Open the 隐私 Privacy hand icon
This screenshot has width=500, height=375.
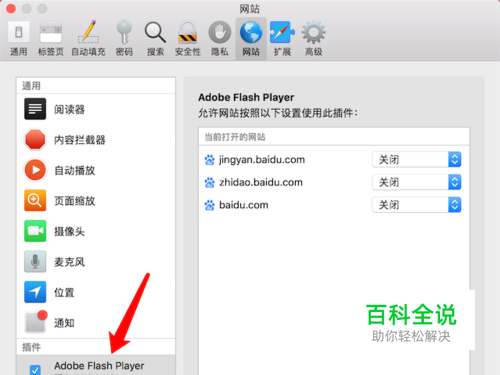(x=220, y=32)
